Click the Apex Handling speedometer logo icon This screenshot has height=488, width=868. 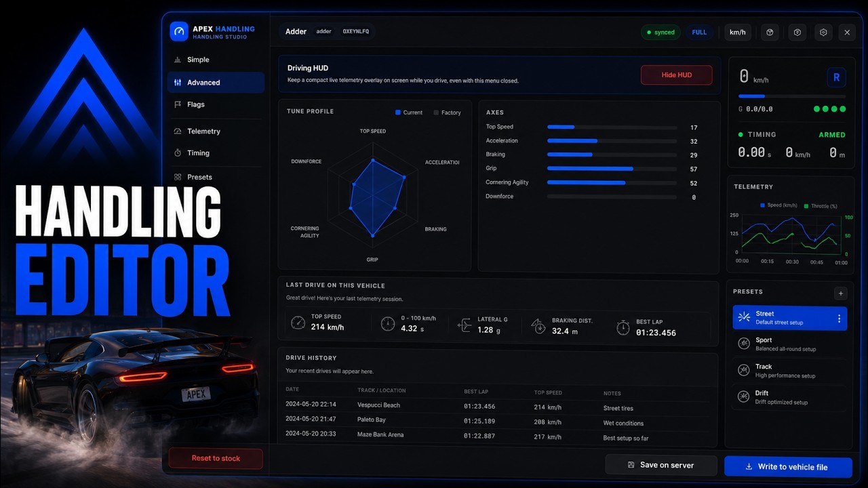pos(178,31)
